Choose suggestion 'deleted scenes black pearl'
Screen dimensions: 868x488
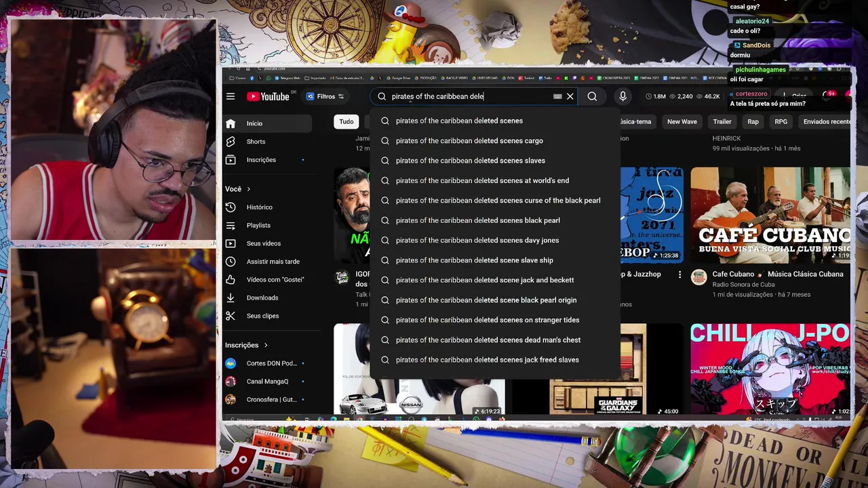pos(495,220)
